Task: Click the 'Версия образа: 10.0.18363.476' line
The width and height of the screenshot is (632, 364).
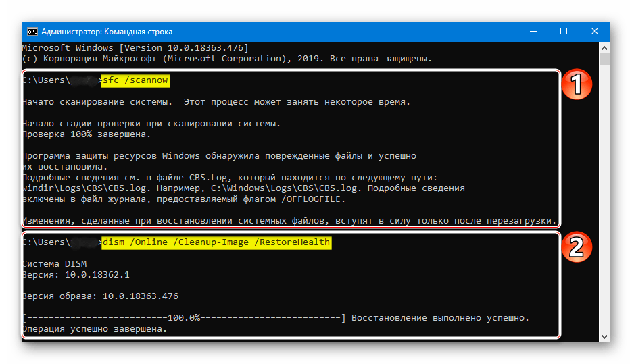Action: coord(100,296)
